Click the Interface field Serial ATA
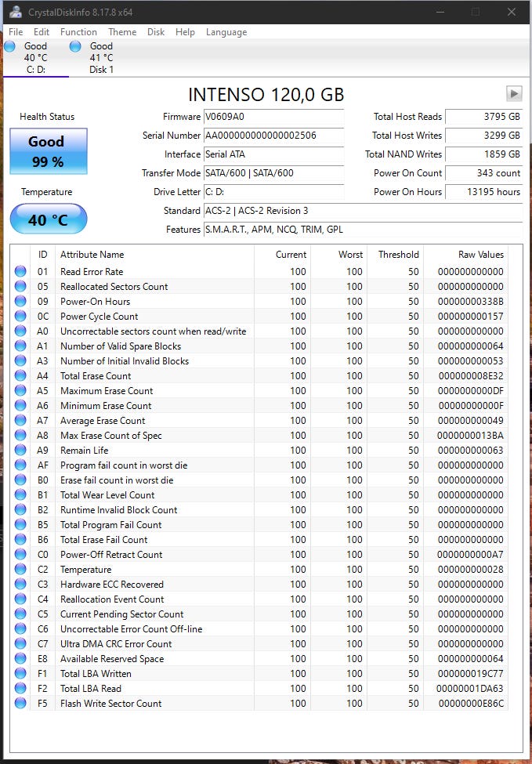The width and height of the screenshot is (532, 764). point(273,154)
